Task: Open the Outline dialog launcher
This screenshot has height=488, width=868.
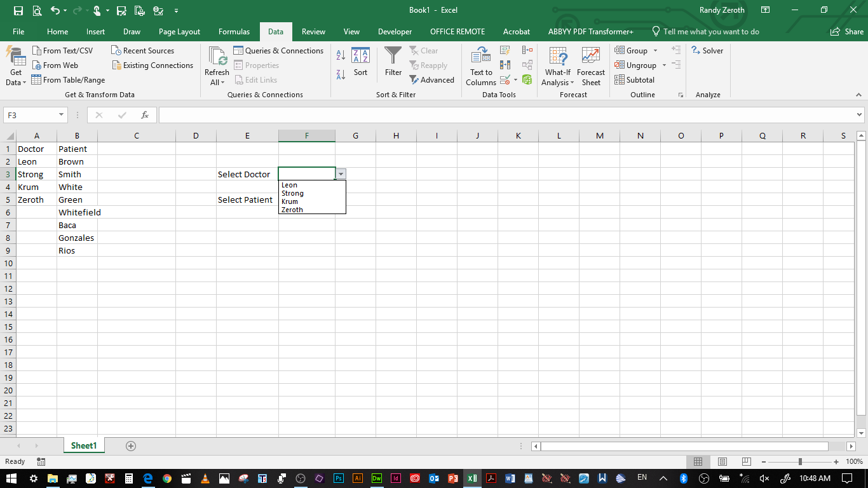Action: (x=681, y=95)
